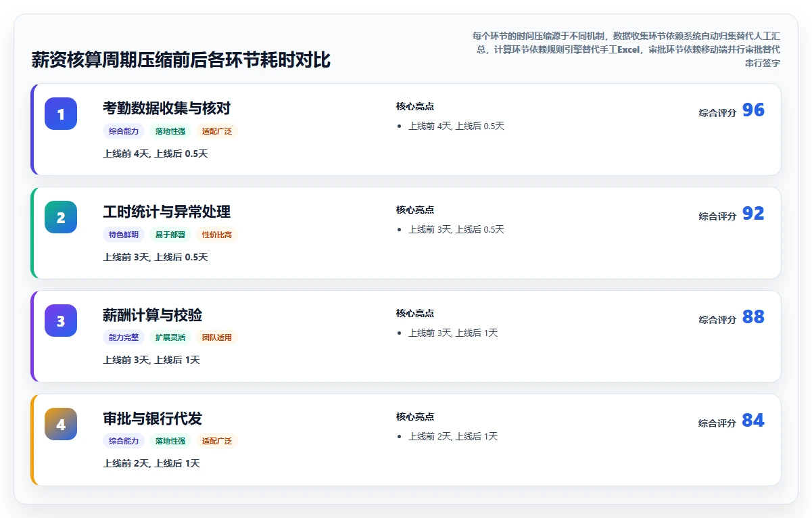Select the 考勤数据收集与核对 card title

[x=167, y=108]
